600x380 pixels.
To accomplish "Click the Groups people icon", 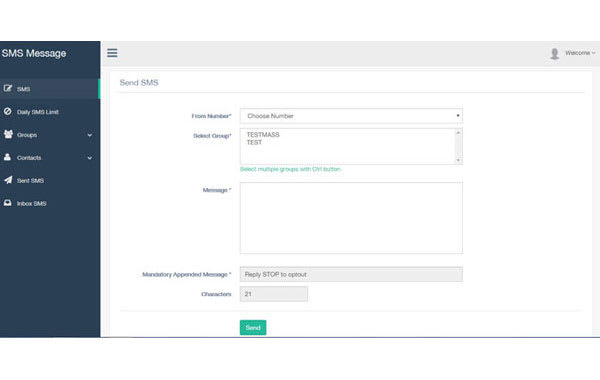I will (x=8, y=134).
